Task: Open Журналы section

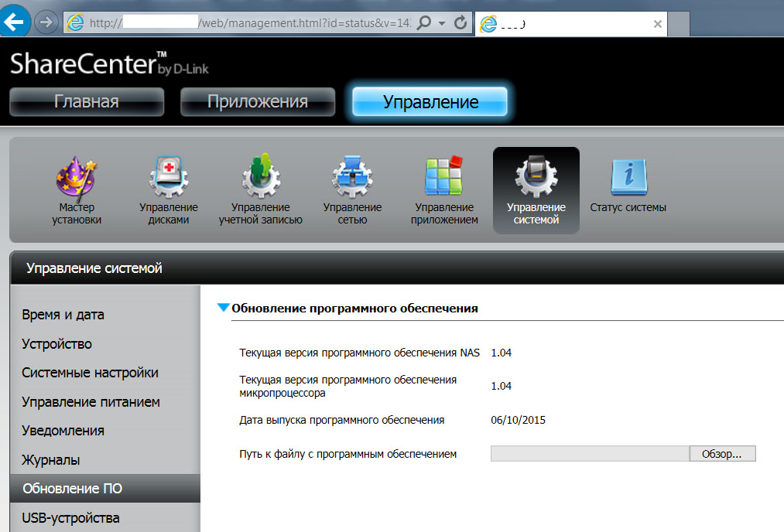Action: tap(50, 459)
